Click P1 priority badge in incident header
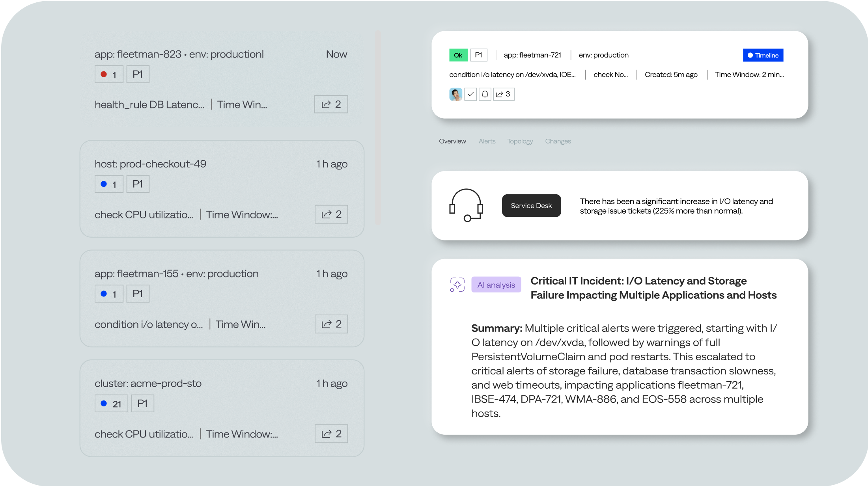 click(479, 55)
